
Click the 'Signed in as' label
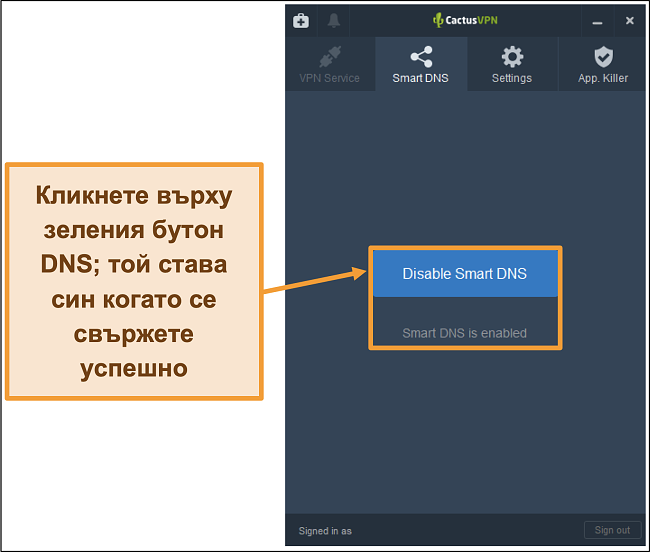point(325,531)
